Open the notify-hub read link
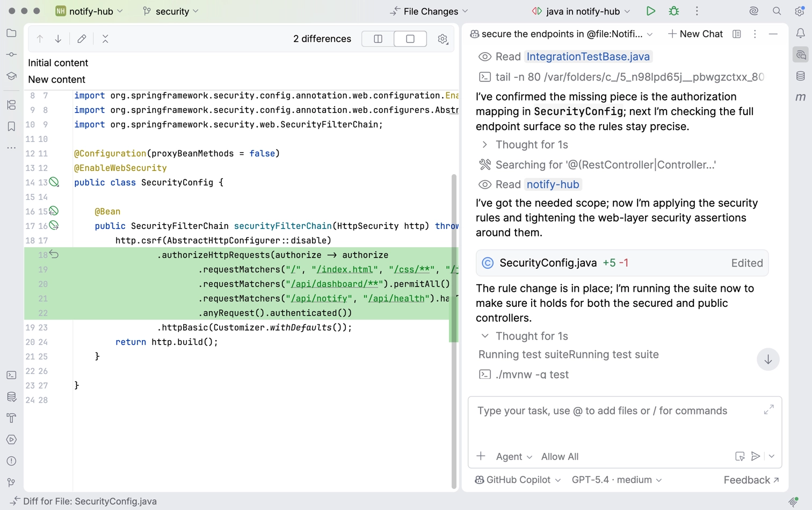This screenshot has height=510, width=812. pos(553,184)
